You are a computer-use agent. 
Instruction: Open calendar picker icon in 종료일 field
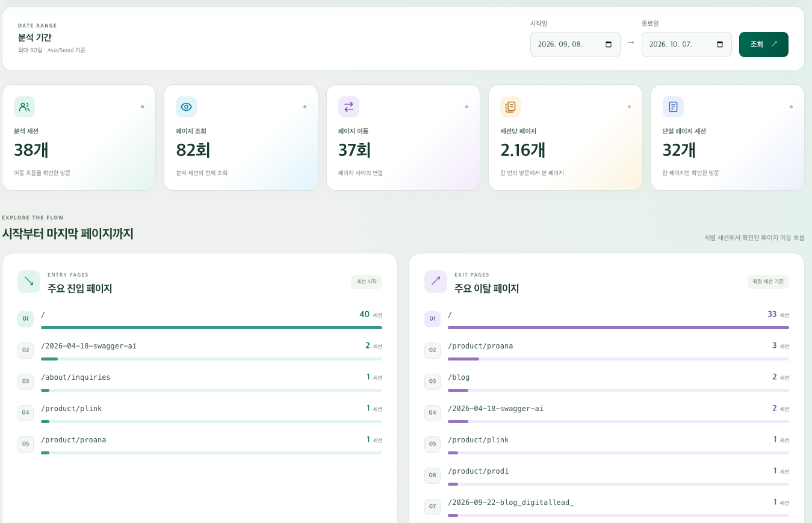point(720,45)
